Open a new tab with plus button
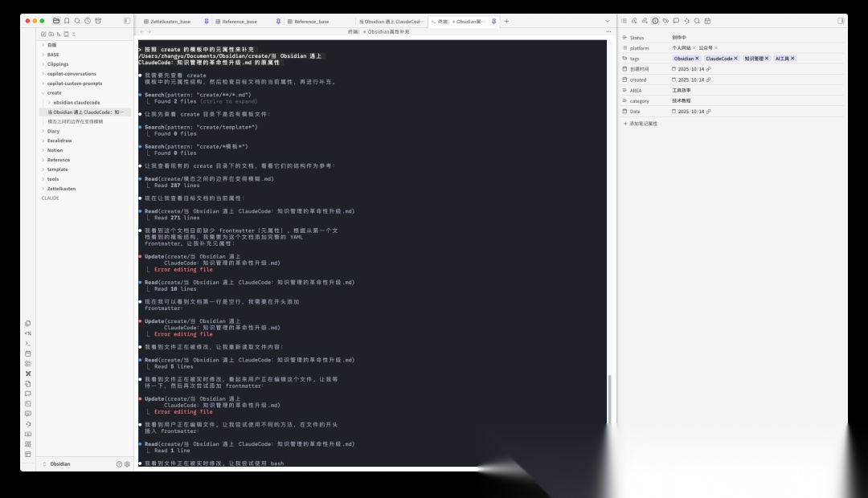This screenshot has width=868, height=498. point(506,22)
